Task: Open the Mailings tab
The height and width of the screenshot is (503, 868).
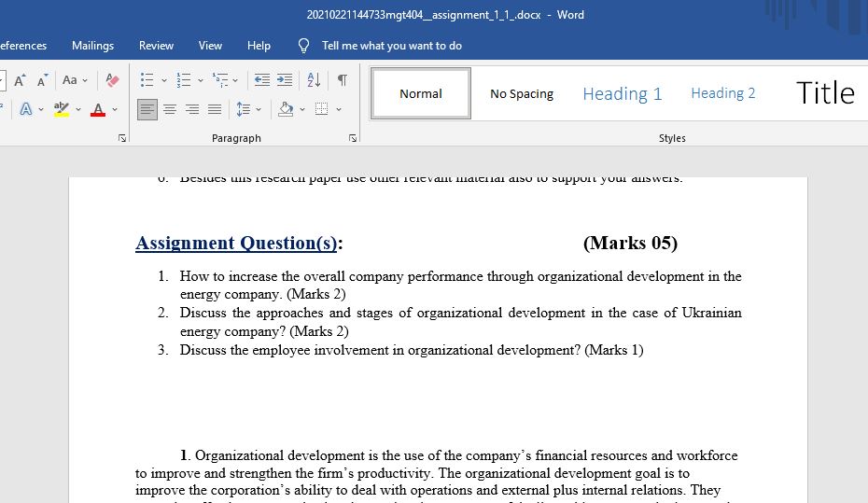Action: point(93,46)
